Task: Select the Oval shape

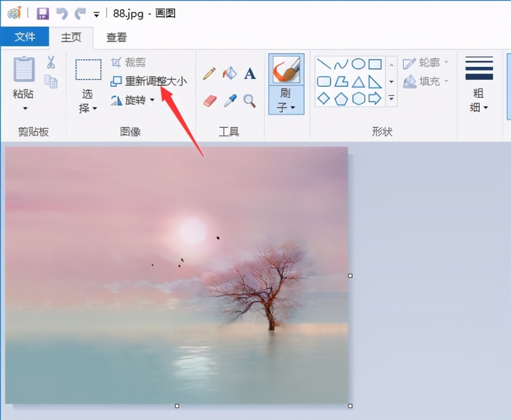Action: [359, 63]
